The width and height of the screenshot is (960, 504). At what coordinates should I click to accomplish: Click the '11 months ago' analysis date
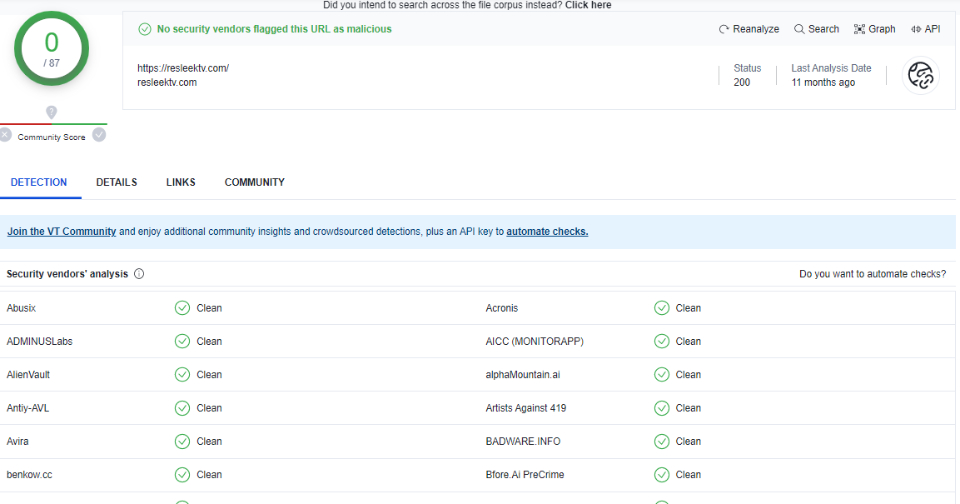(823, 82)
